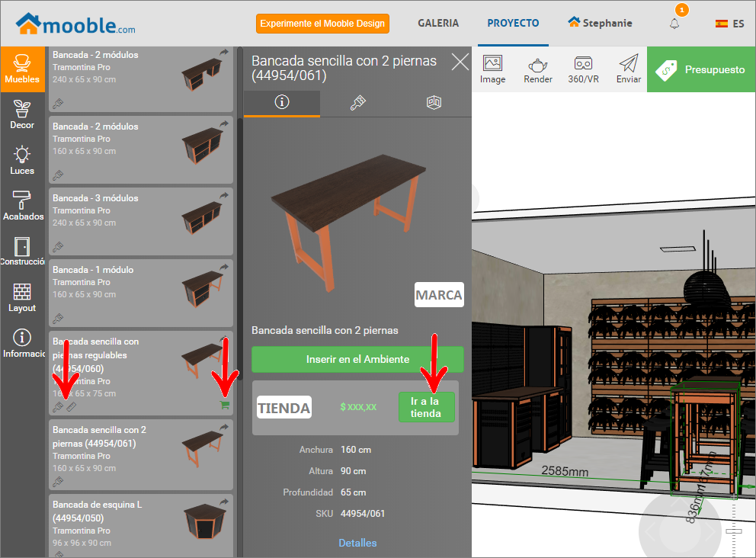Open the notifications bell
The width and height of the screenshot is (756, 558).
coord(674,23)
